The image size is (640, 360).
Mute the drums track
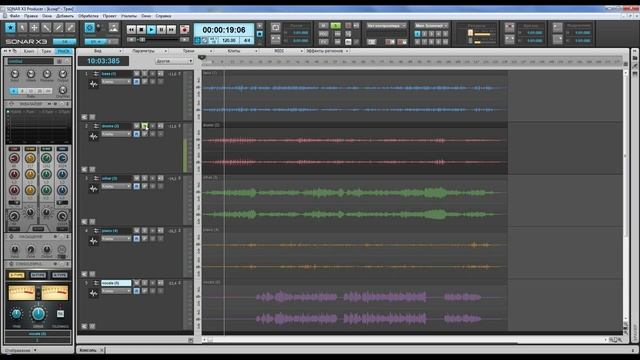click(x=137, y=126)
